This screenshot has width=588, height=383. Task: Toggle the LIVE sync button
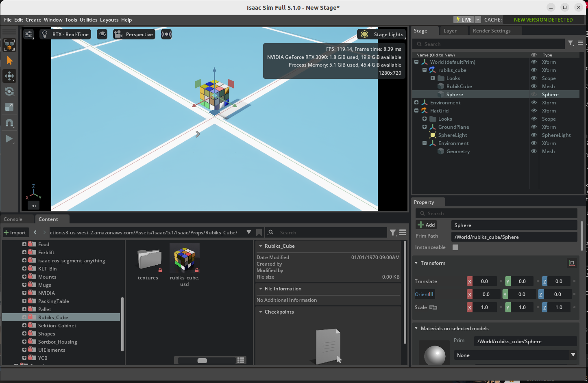463,19
